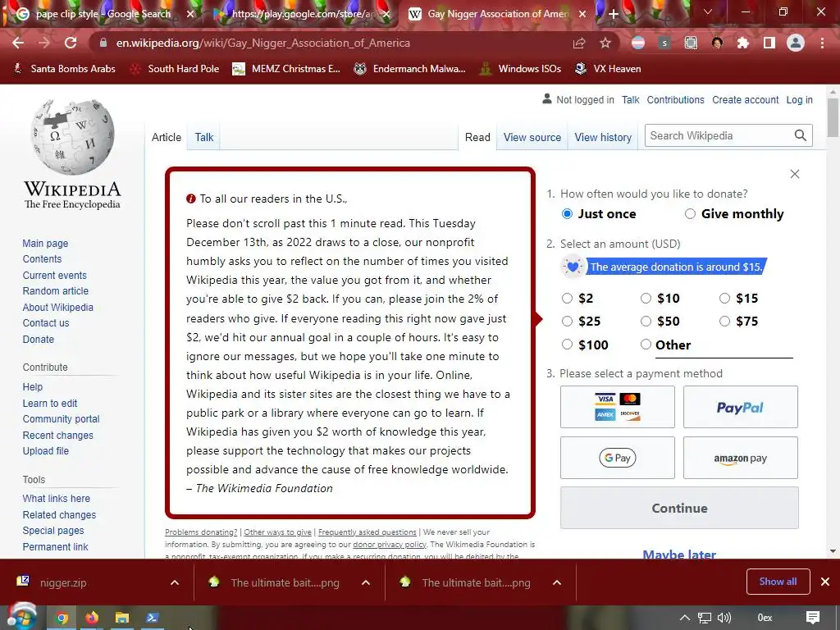Open the Random article sidebar link
The image size is (840, 630).
(x=56, y=291)
